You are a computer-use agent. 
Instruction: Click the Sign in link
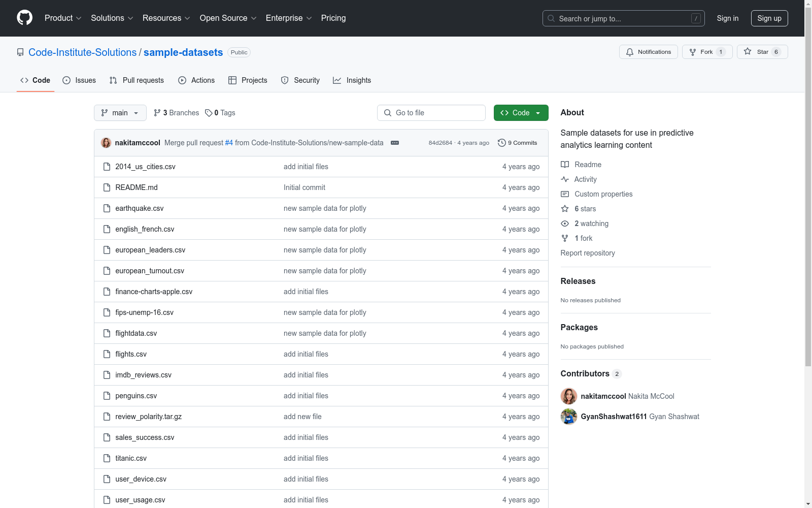pyautogui.click(x=727, y=18)
